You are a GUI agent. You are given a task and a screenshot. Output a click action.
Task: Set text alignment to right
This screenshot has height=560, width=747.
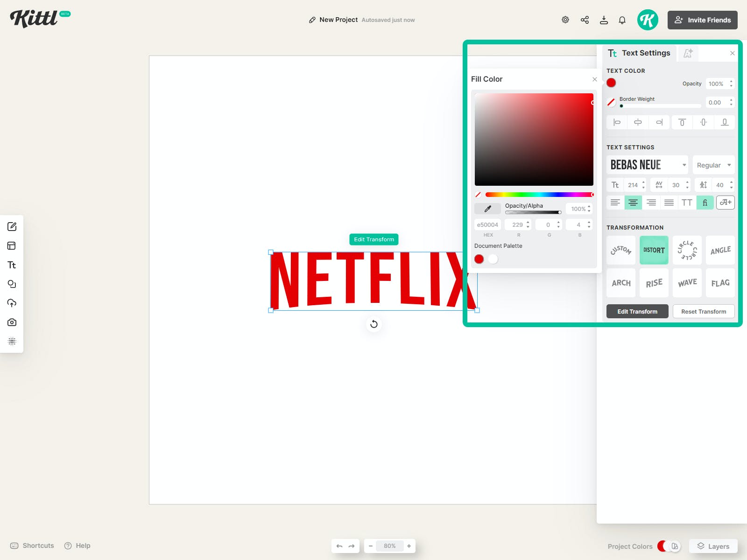pyautogui.click(x=651, y=203)
